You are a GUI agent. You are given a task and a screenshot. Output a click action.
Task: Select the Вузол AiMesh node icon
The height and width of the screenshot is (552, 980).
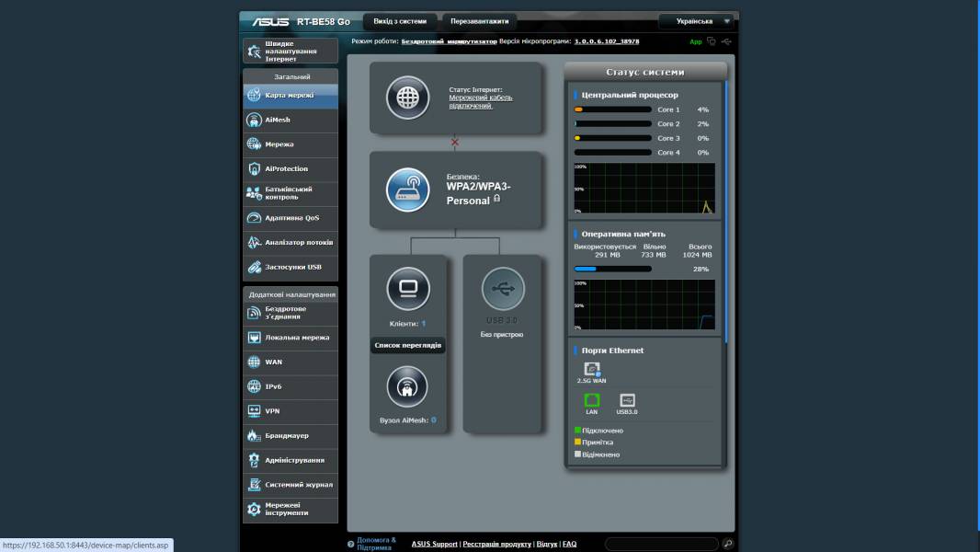pyautogui.click(x=407, y=386)
